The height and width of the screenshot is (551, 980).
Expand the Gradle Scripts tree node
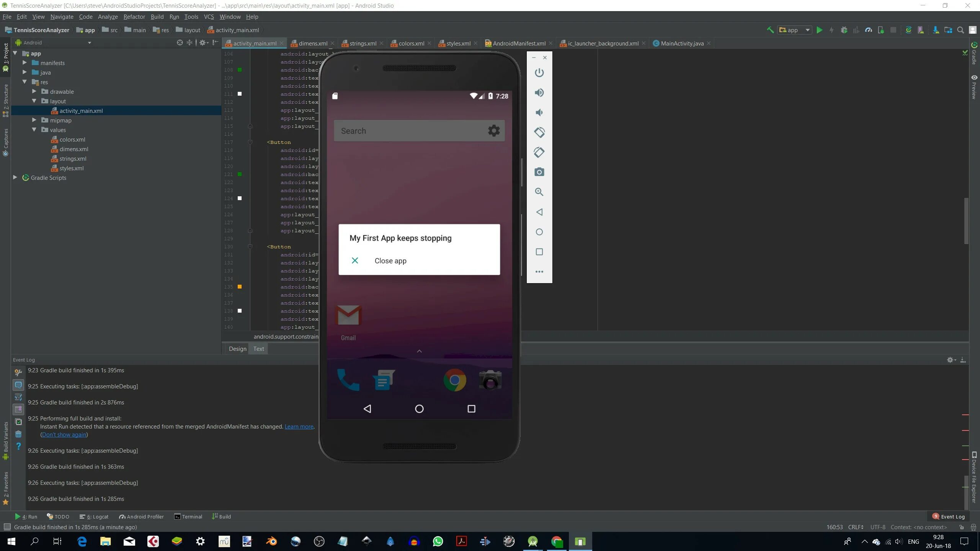[x=15, y=178]
